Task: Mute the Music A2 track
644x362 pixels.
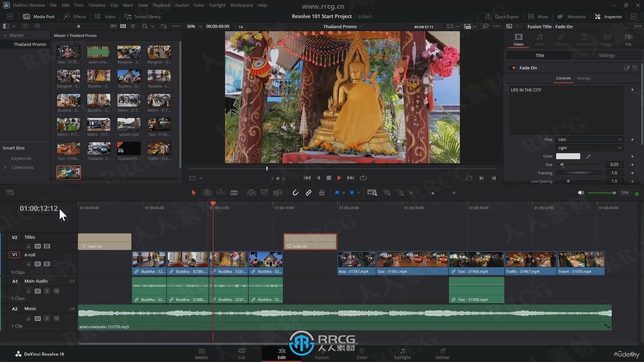Action: (x=57, y=318)
